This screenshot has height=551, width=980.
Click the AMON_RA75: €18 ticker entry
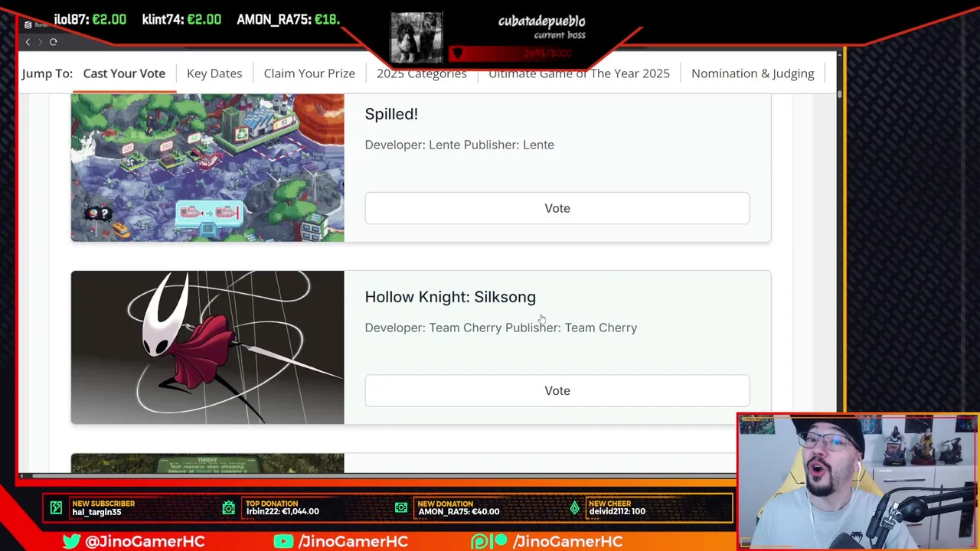coord(288,20)
